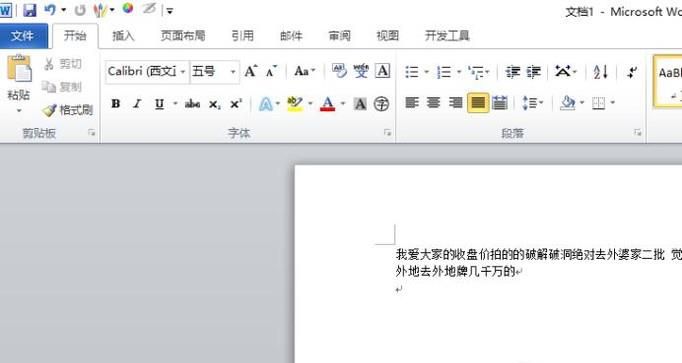Click the 复制 (Copy) button
The height and width of the screenshot is (363, 682).
(x=62, y=87)
